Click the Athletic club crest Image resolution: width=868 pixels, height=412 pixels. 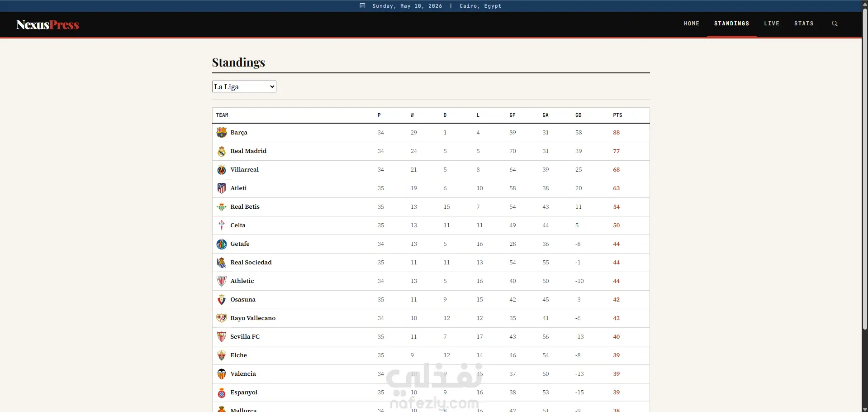coord(222,281)
